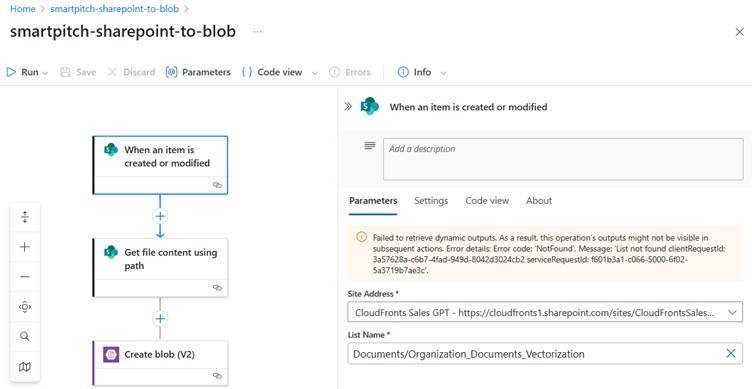This screenshot has width=752, height=389.
Task: Click the connection link icon on Create blob card
Action: [217, 376]
